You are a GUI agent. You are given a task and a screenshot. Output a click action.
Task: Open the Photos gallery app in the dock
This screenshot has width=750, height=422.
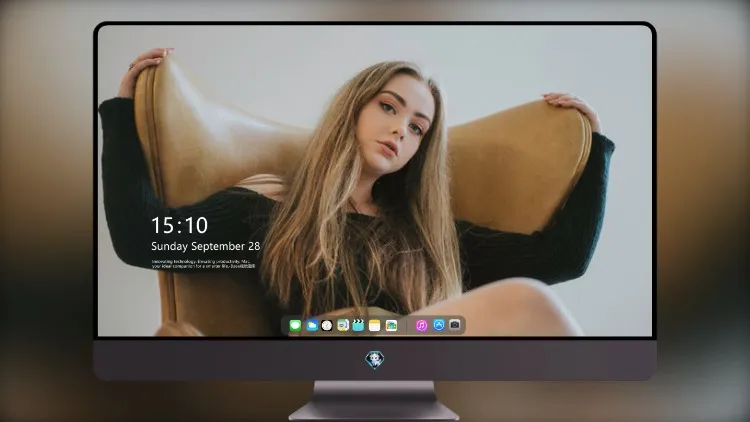(391, 326)
